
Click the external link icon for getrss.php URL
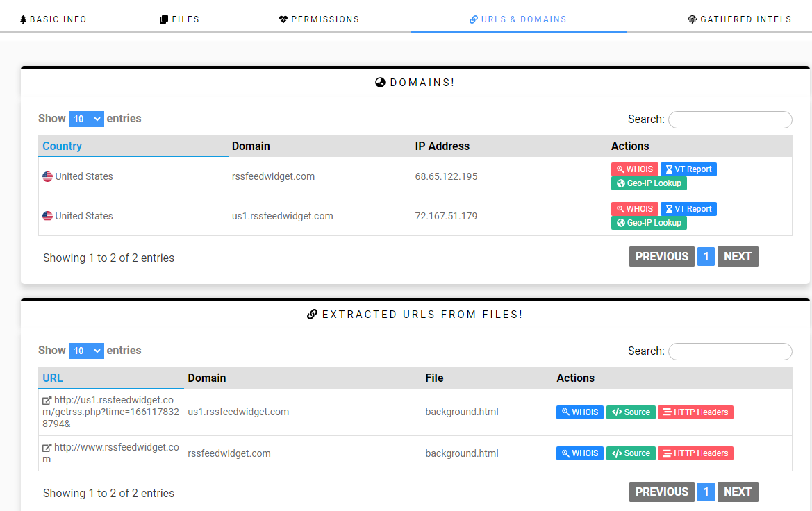coord(47,400)
